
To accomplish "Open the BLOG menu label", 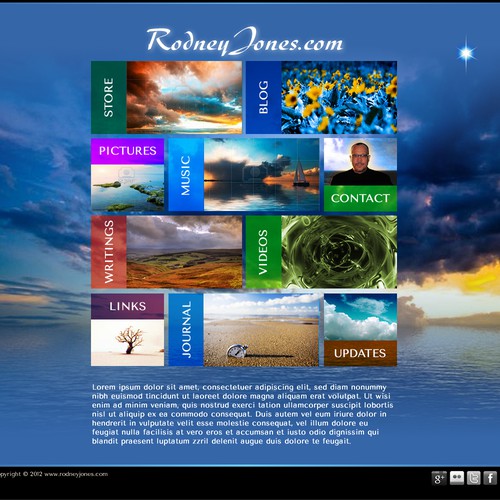I will (263, 97).
